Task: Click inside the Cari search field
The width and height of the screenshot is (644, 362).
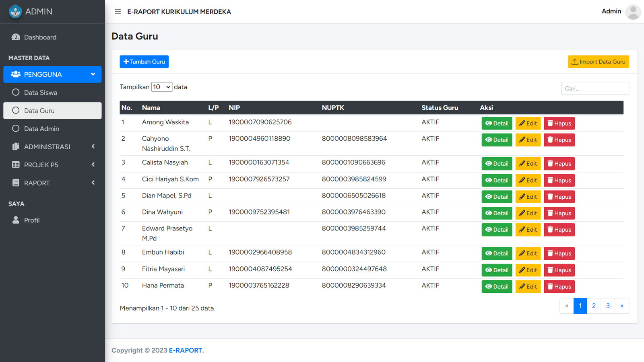Action: [x=595, y=88]
